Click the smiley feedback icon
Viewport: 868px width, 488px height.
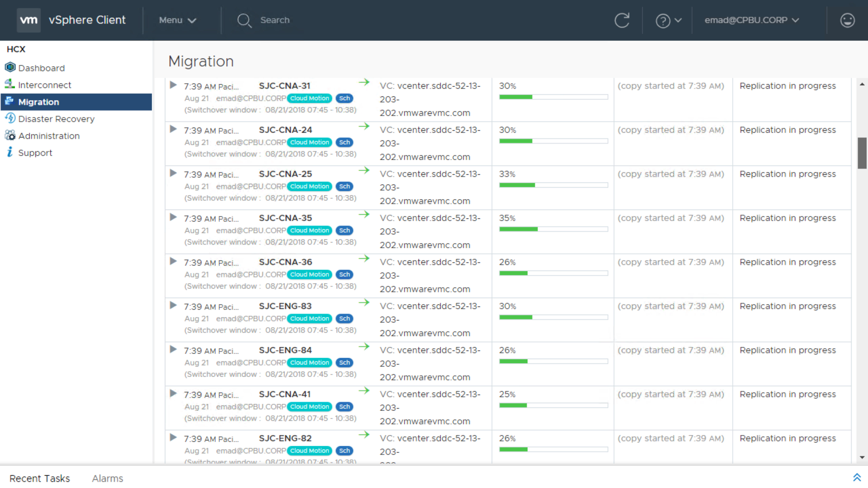click(x=847, y=20)
